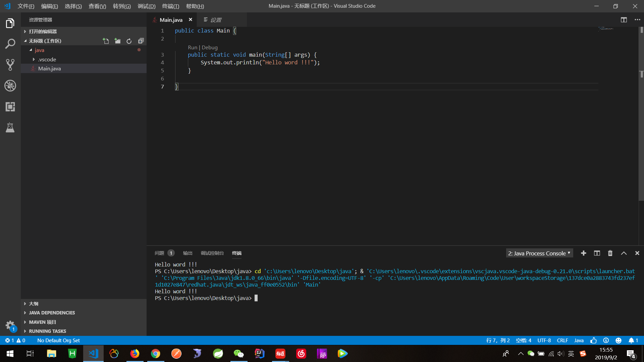Create a new file in the workspace
The image size is (644, 362).
(x=106, y=41)
